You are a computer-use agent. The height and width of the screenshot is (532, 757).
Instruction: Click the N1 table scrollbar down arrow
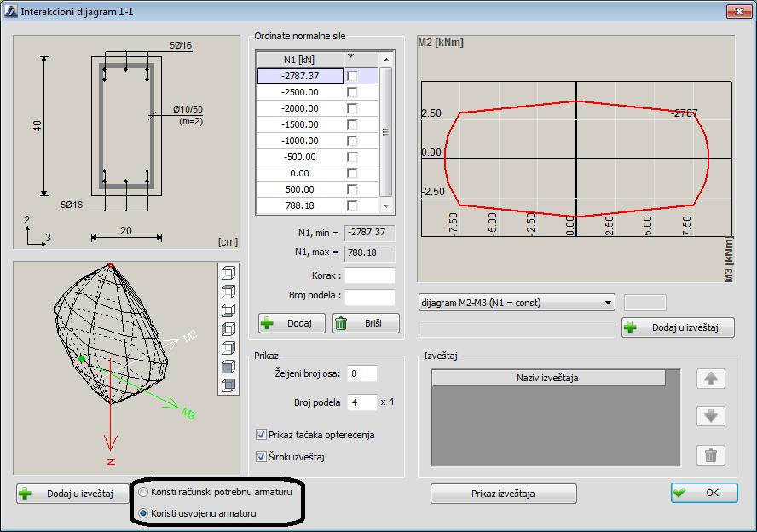click(x=385, y=205)
